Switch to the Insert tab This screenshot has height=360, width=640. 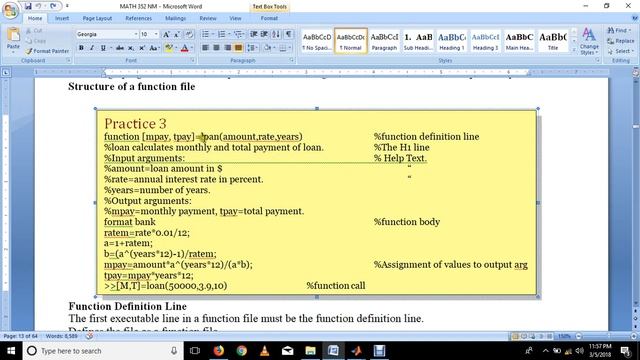tap(62, 18)
